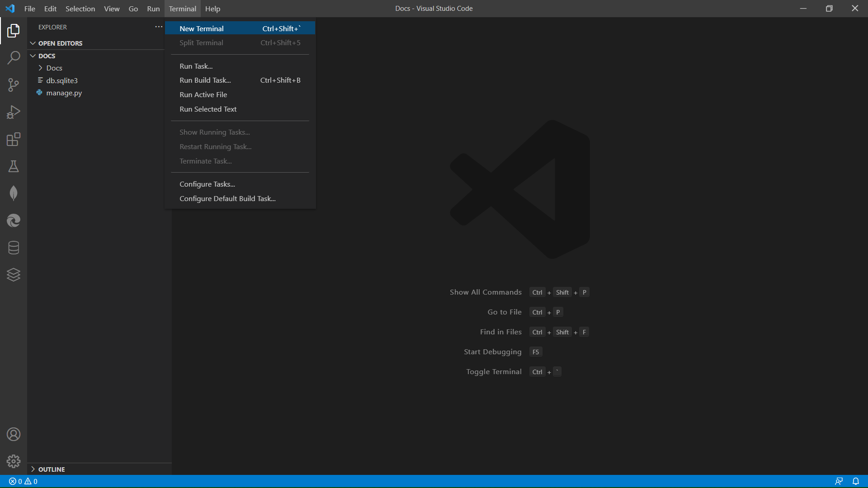The image size is (868, 488).
Task: Open the Extensions view
Action: coord(14,139)
